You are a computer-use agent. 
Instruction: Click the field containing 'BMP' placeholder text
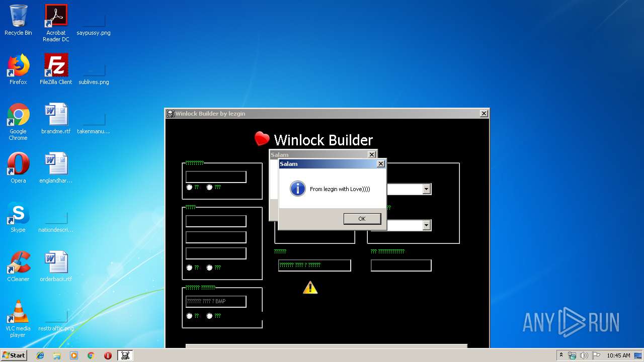coord(216,302)
